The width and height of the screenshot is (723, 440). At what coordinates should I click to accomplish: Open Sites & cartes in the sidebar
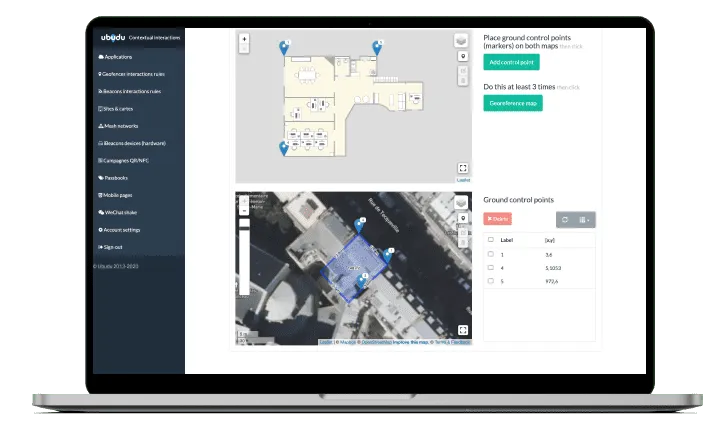click(x=115, y=109)
